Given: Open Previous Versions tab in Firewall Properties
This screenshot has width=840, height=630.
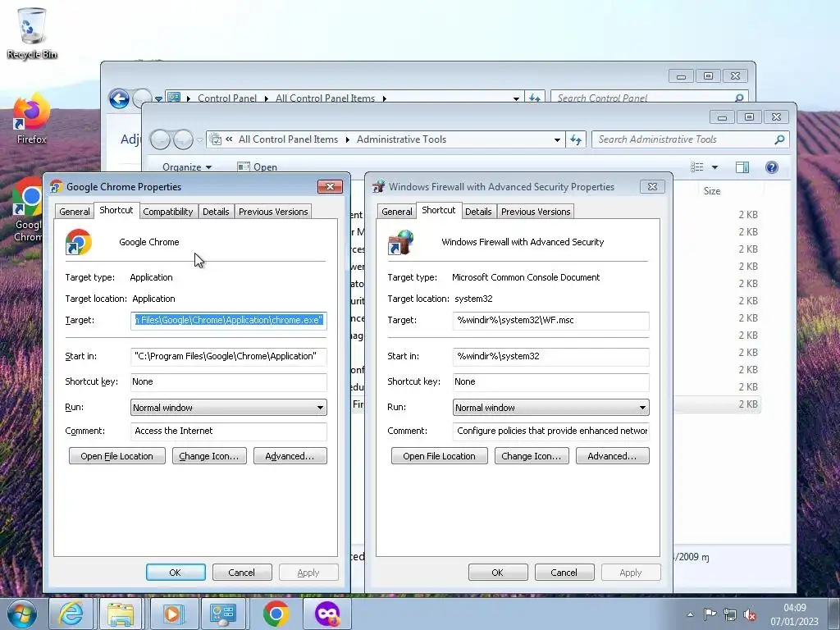Looking at the screenshot, I should [536, 212].
